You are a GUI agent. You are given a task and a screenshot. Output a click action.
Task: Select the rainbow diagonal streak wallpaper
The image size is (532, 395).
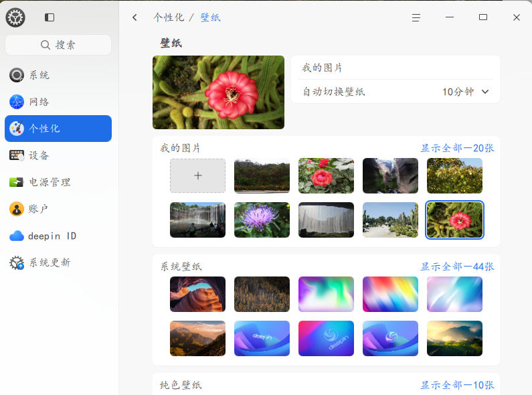tap(391, 294)
